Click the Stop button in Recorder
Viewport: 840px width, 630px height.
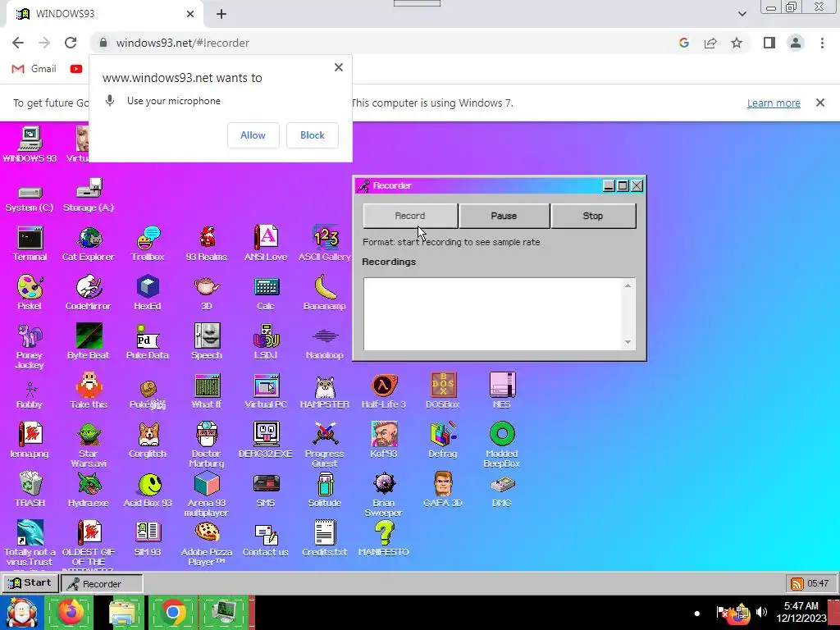pyautogui.click(x=593, y=216)
